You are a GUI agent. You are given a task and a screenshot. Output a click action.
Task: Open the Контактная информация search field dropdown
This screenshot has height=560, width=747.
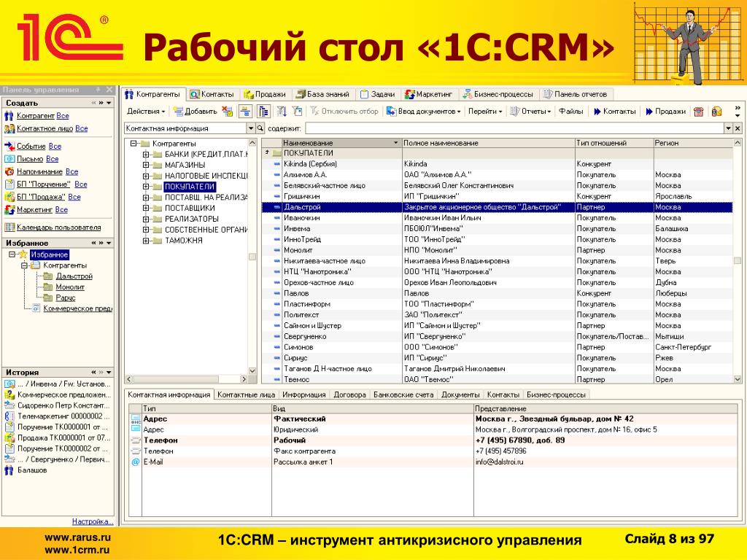[251, 128]
